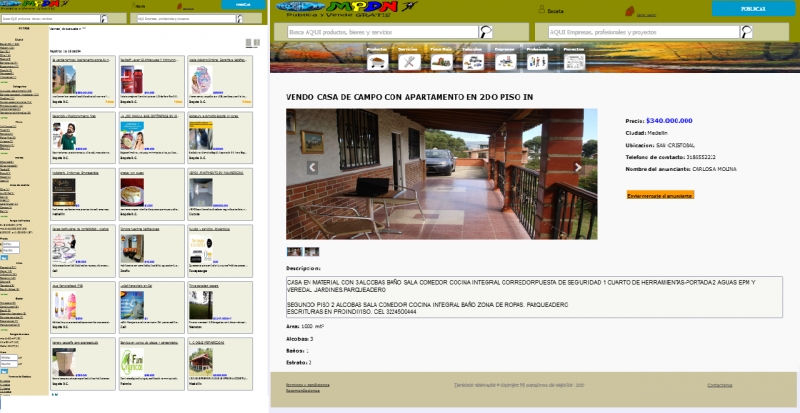The image size is (800, 413).
Task: Show the previous photo with the left carousel arrow
Action: (313, 167)
